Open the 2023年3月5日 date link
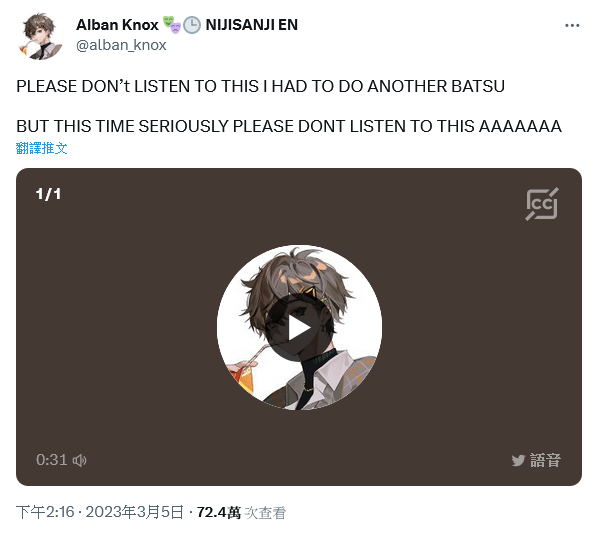Viewport: 598px width, 536px height. [x=135, y=512]
